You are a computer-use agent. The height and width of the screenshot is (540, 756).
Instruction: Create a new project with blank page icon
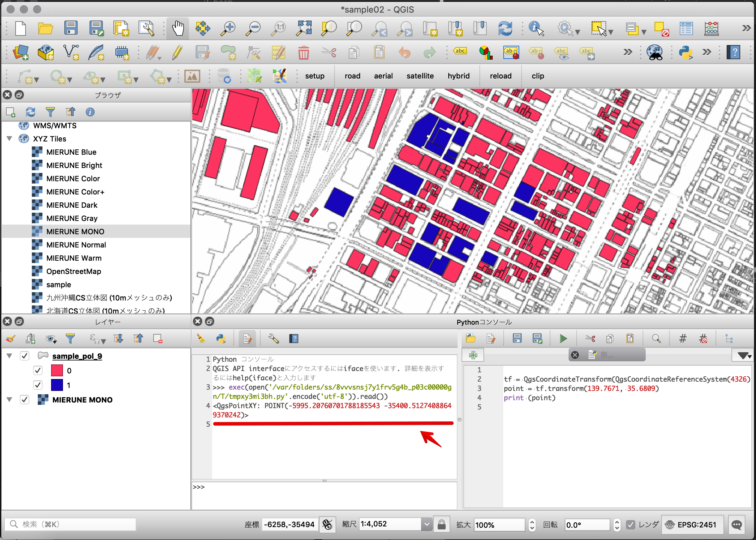21,28
